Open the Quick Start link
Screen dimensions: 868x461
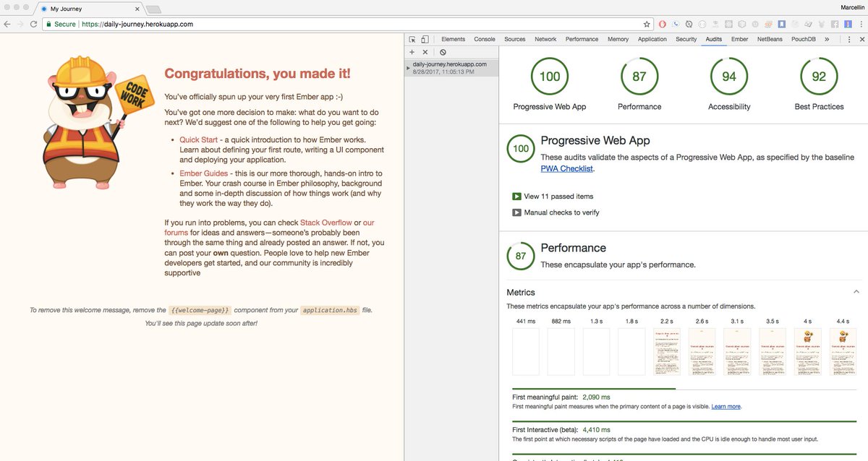pos(198,139)
